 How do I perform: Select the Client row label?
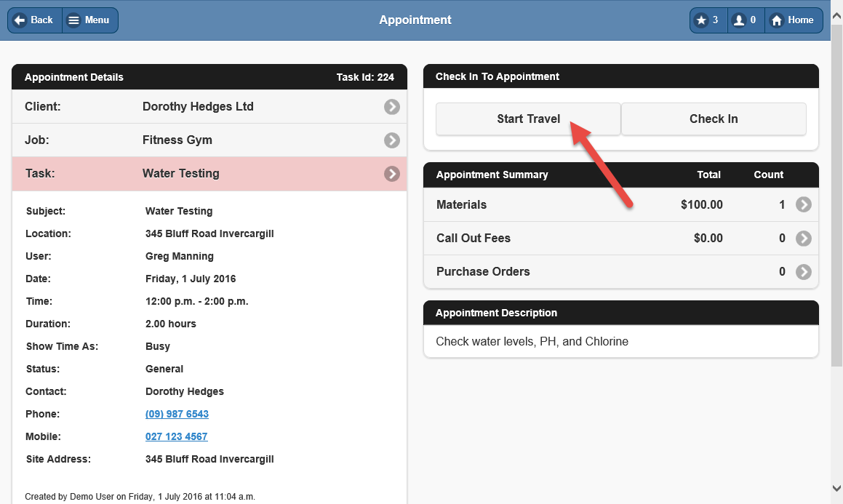42,106
